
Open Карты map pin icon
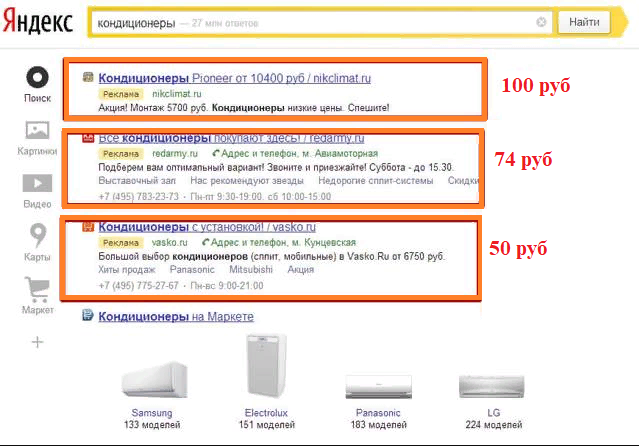tap(37, 235)
